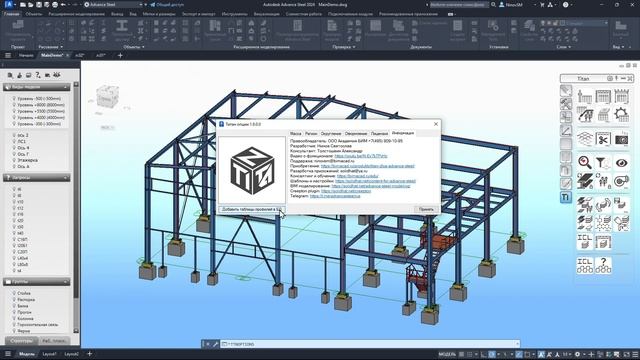Viewport: 640px width, 360px height.
Task: Open the Creepton plugin link
Action: point(346,191)
